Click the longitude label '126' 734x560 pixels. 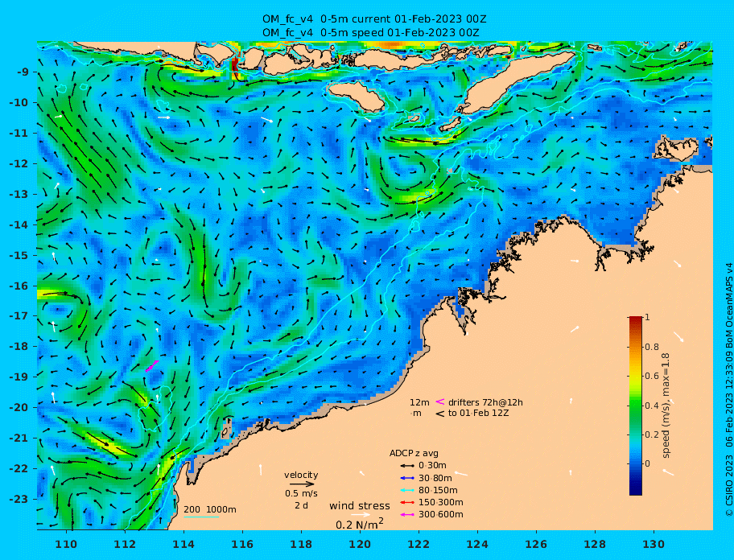(537, 544)
